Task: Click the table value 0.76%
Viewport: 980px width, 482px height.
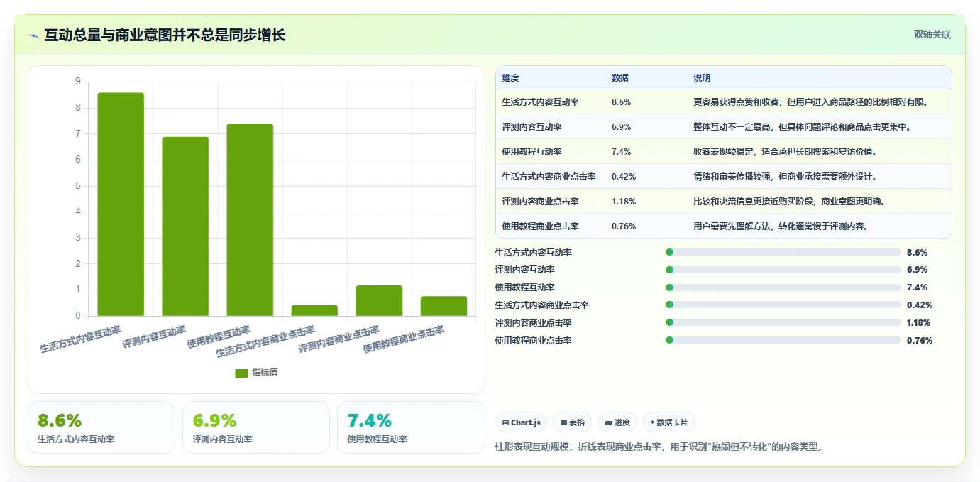Action: pos(623,226)
